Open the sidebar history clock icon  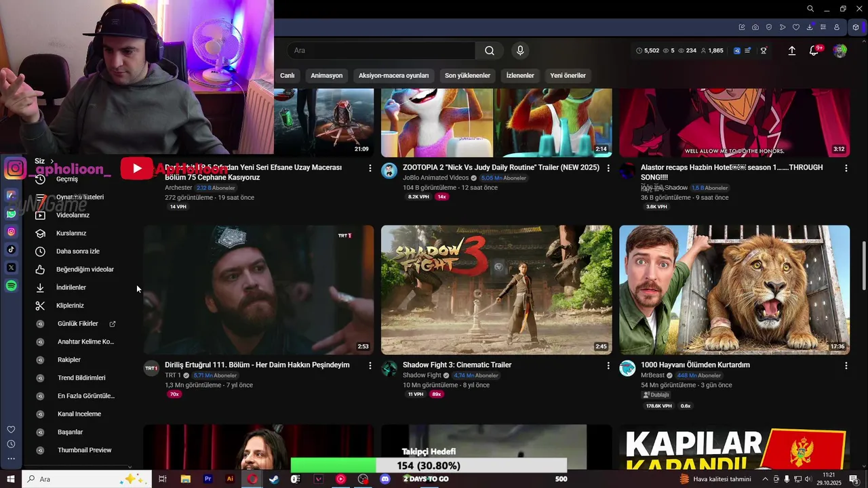(11, 444)
